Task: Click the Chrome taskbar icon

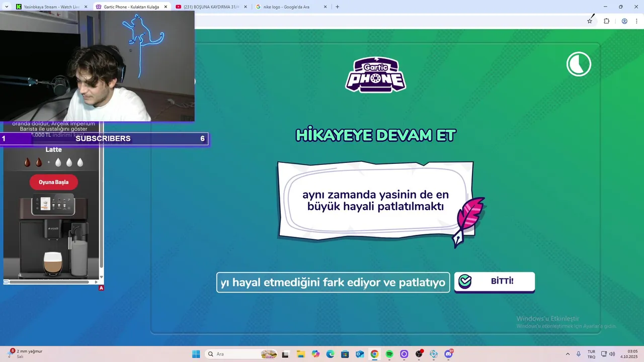Action: [x=374, y=354]
